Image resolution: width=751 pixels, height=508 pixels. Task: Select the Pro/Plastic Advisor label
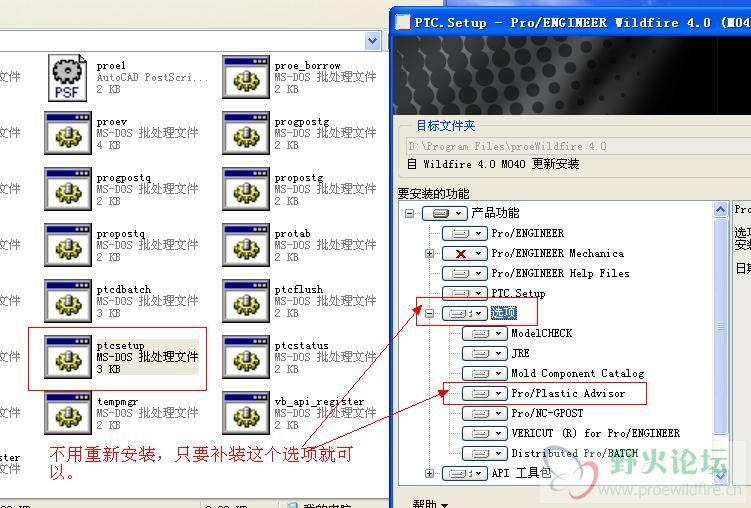point(568,394)
